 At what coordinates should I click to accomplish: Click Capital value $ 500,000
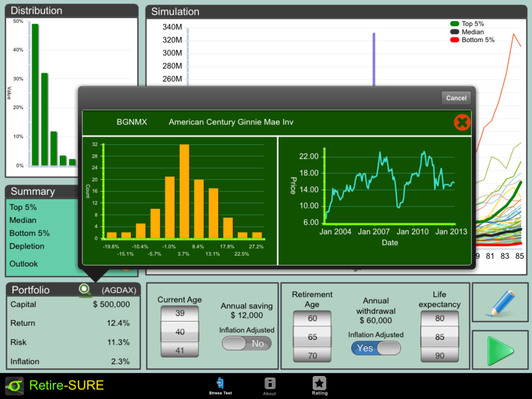(111, 304)
